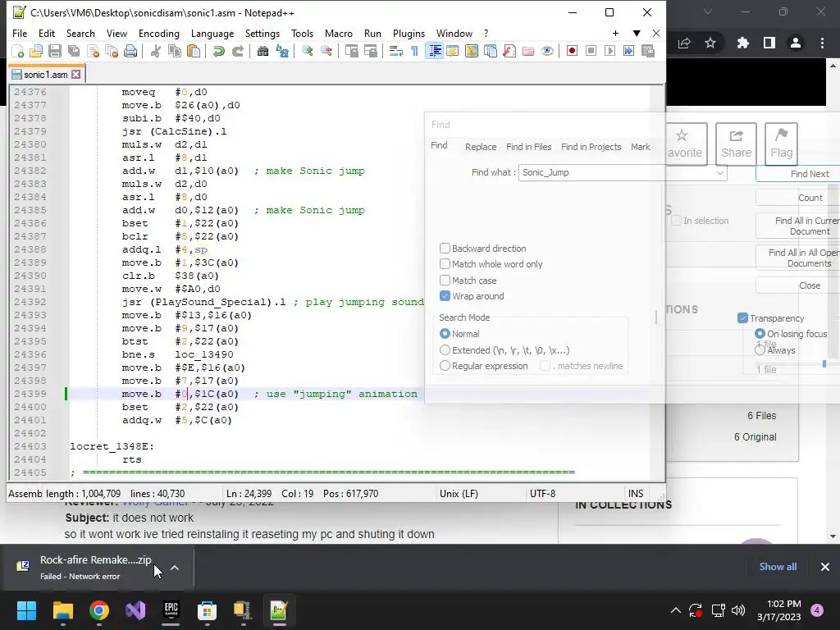Click the Cut scissors icon
This screenshot has width=840, height=630.
coord(156,51)
